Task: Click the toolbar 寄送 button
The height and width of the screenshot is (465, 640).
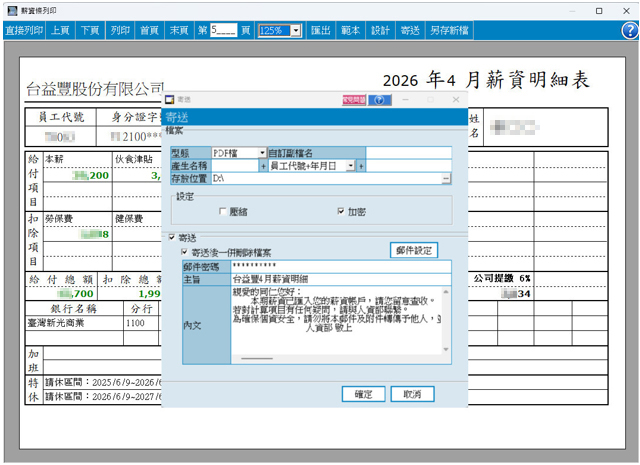Action: (410, 31)
